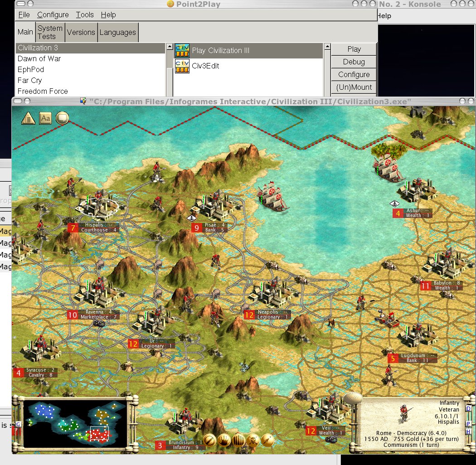This screenshot has height=465, width=476.
Task: Click the Configure button on the right
Action: 354,75
